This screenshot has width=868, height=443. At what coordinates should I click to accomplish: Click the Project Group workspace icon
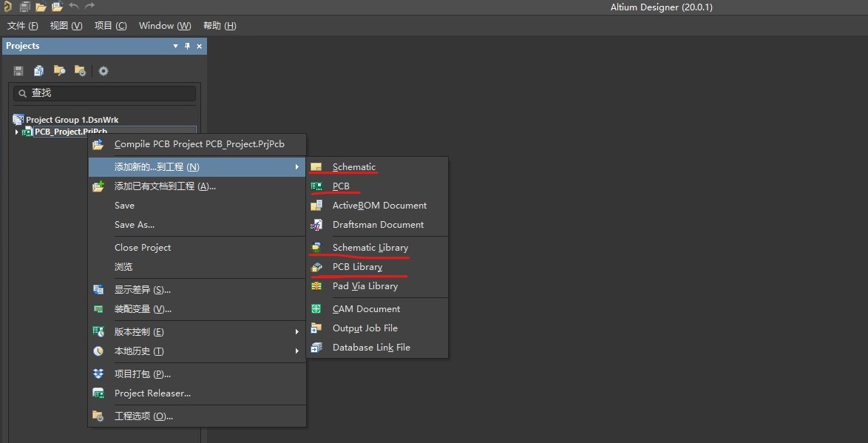point(18,120)
